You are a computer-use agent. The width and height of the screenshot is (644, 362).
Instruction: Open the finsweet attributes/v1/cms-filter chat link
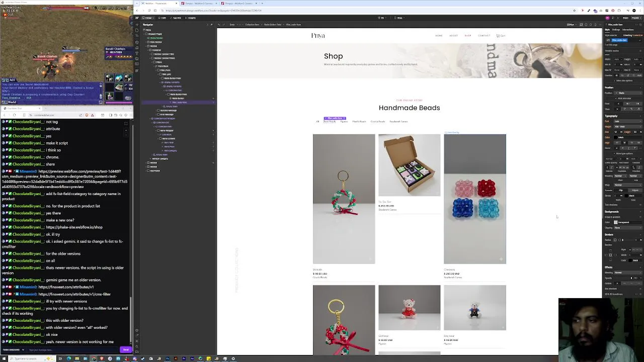(74, 294)
